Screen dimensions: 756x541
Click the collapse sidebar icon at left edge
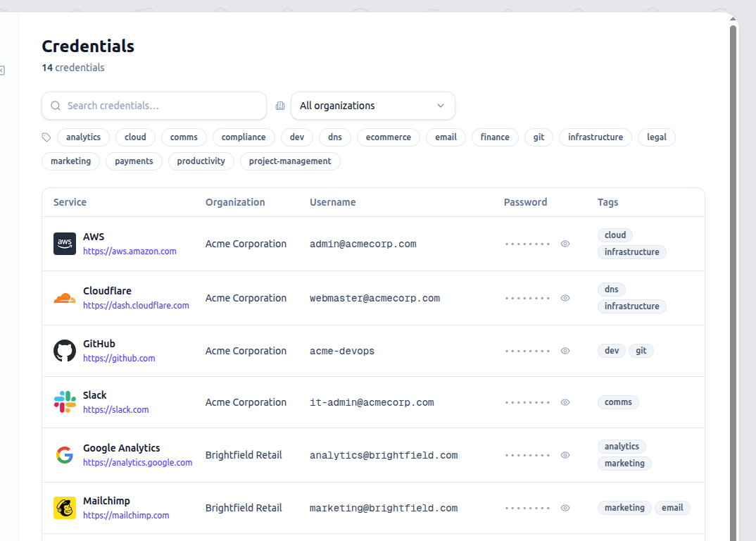point(2,70)
